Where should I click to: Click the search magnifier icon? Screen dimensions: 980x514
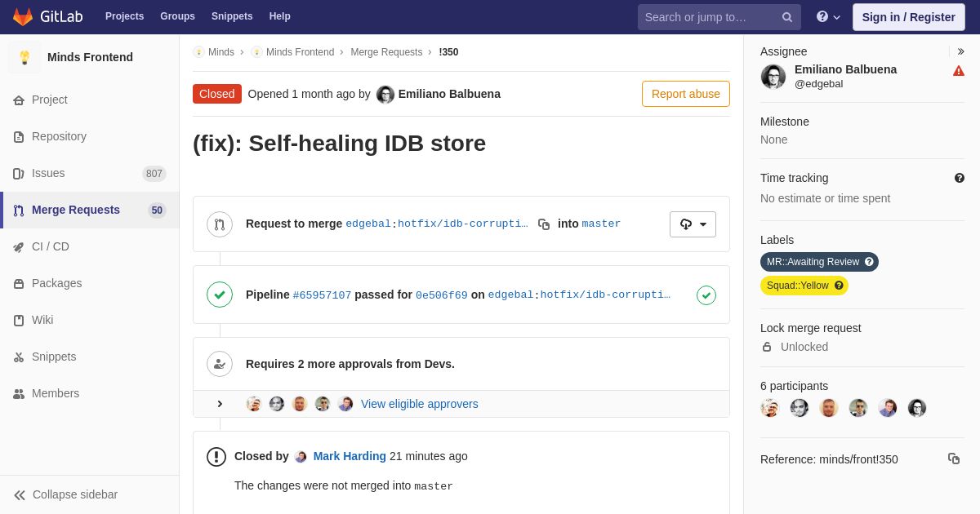pos(787,17)
